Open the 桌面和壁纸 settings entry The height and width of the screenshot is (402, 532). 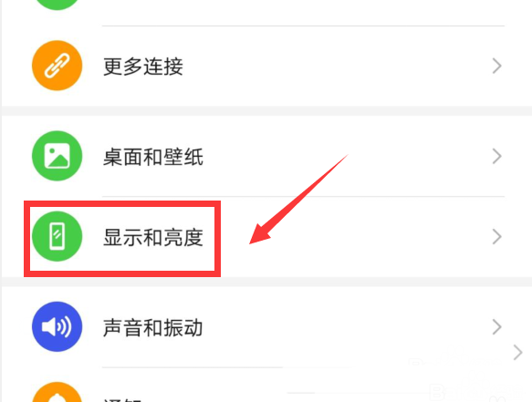pyautogui.click(x=266, y=156)
